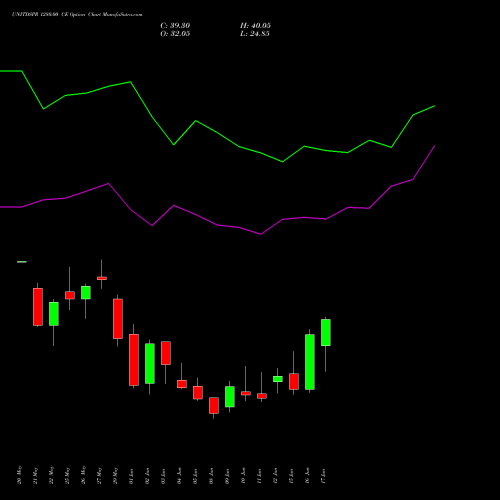The width and height of the screenshot is (500, 500).
Task: Select the 27 May date label
Action: (99, 475)
